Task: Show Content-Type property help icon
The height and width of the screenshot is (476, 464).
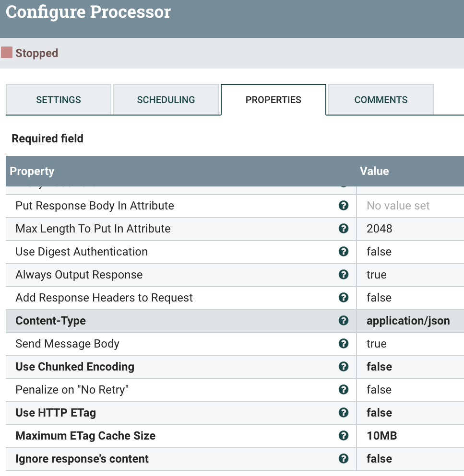Action: [343, 321]
